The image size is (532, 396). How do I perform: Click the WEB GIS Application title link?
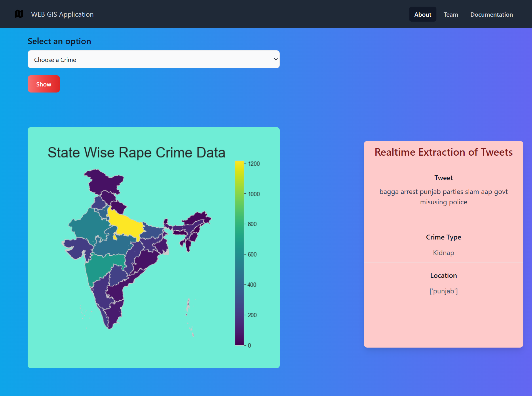62,14
